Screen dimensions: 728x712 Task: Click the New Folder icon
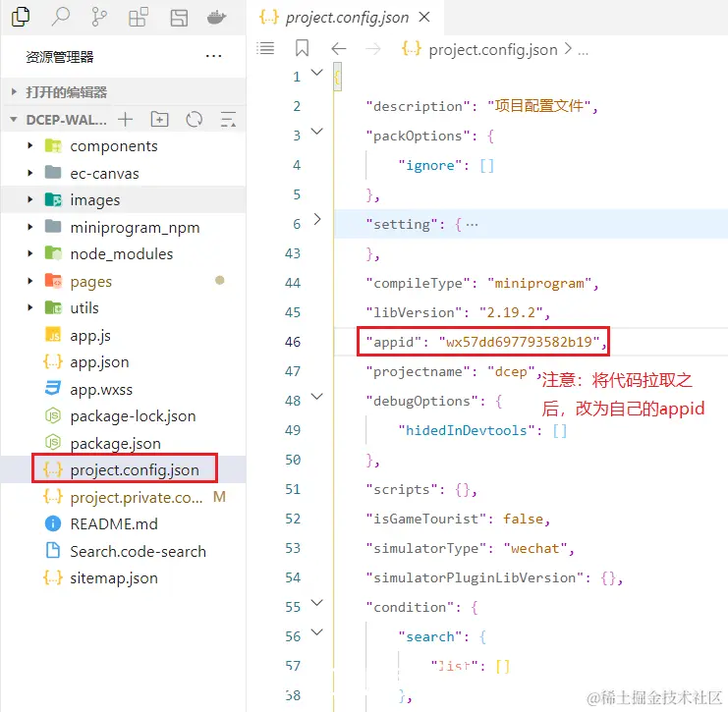[x=159, y=119]
